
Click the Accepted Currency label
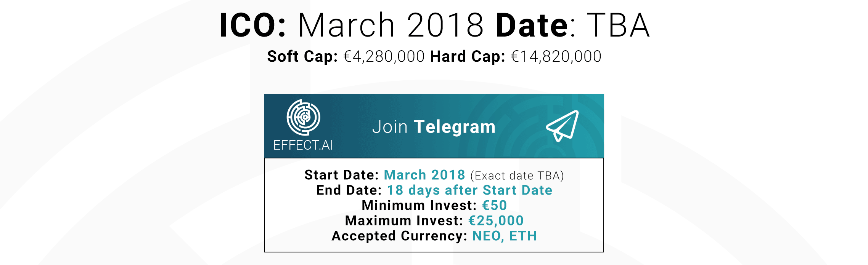399,236
